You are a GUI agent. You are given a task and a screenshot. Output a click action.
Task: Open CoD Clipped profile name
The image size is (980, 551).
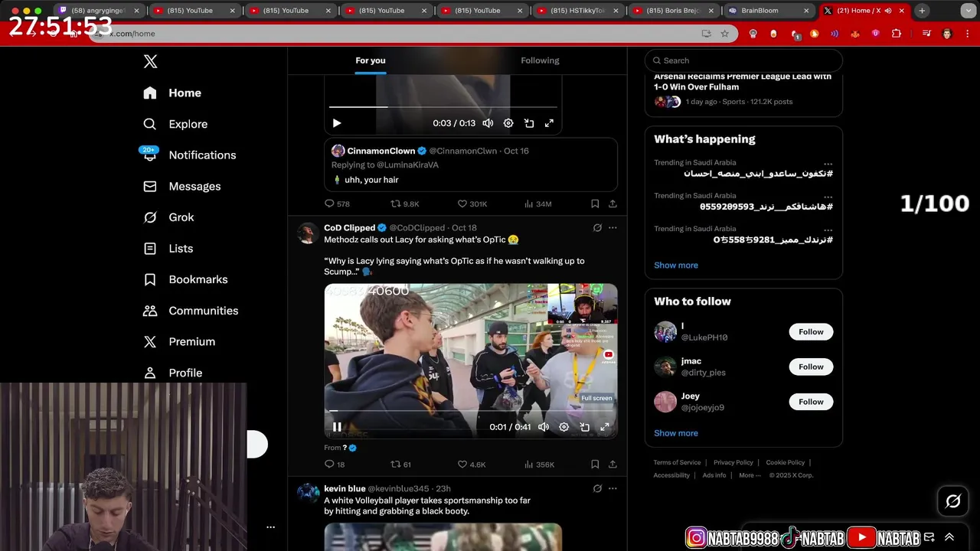(349, 228)
